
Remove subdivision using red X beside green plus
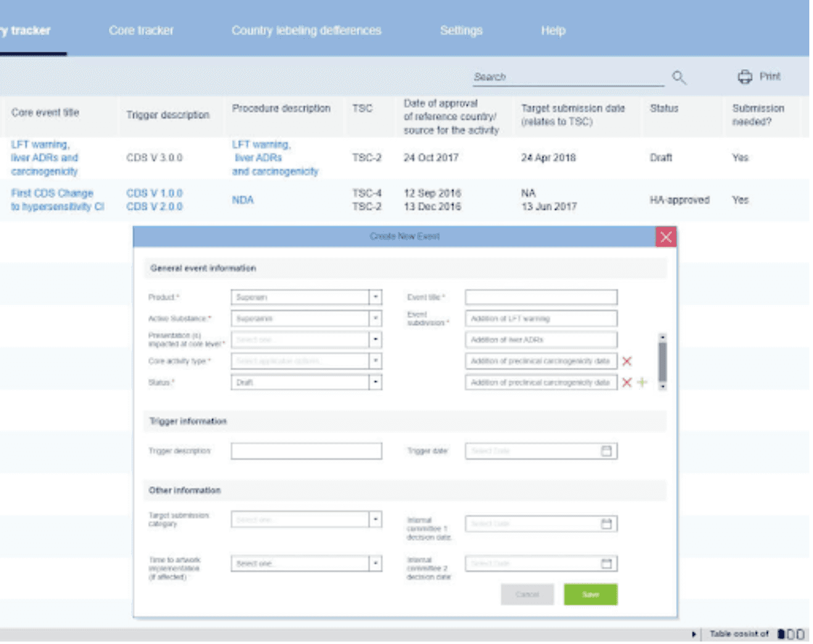[x=627, y=382]
